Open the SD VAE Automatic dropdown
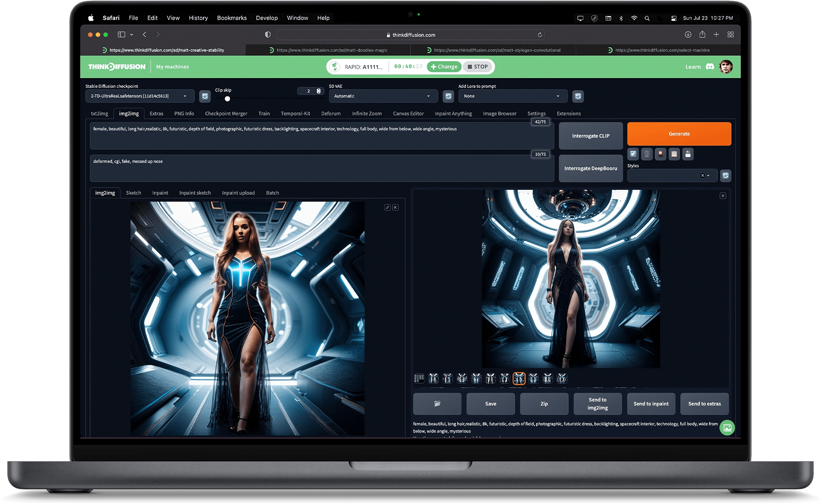The image size is (822, 504). point(428,96)
